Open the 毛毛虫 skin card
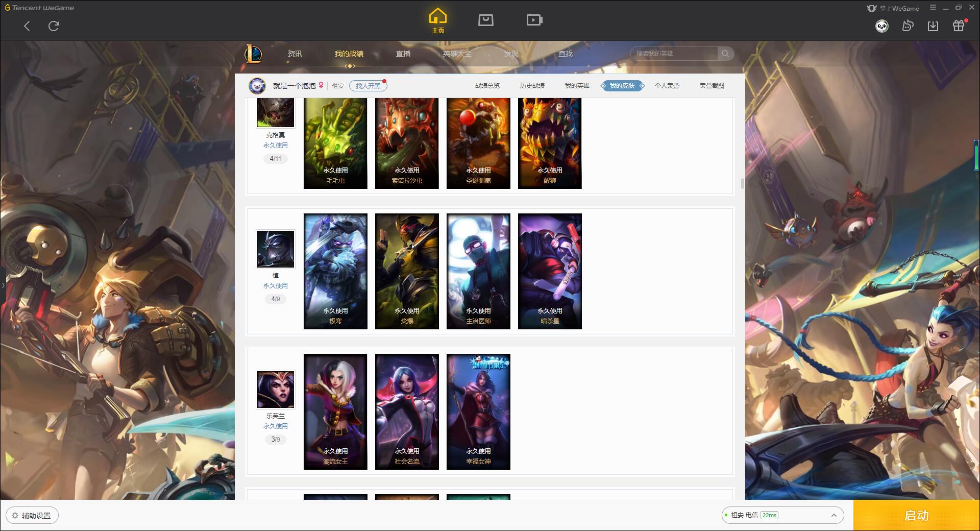Image resolution: width=980 pixels, height=531 pixels. (335, 143)
